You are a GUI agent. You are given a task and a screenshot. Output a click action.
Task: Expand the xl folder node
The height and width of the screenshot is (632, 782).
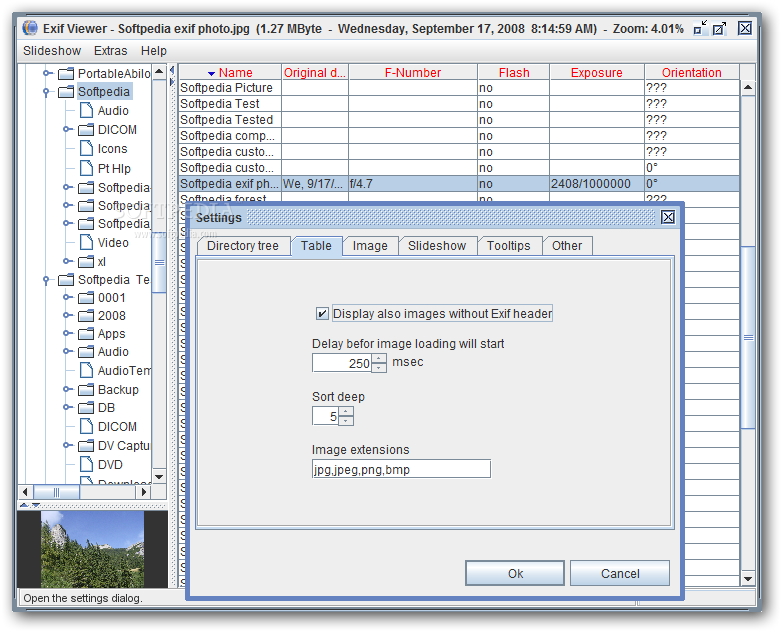point(67,261)
